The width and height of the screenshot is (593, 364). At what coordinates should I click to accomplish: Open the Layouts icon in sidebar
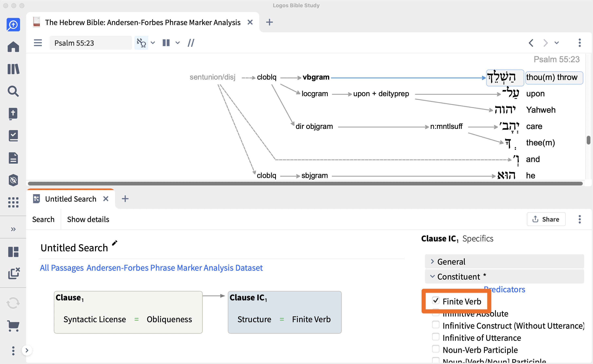coord(13,252)
